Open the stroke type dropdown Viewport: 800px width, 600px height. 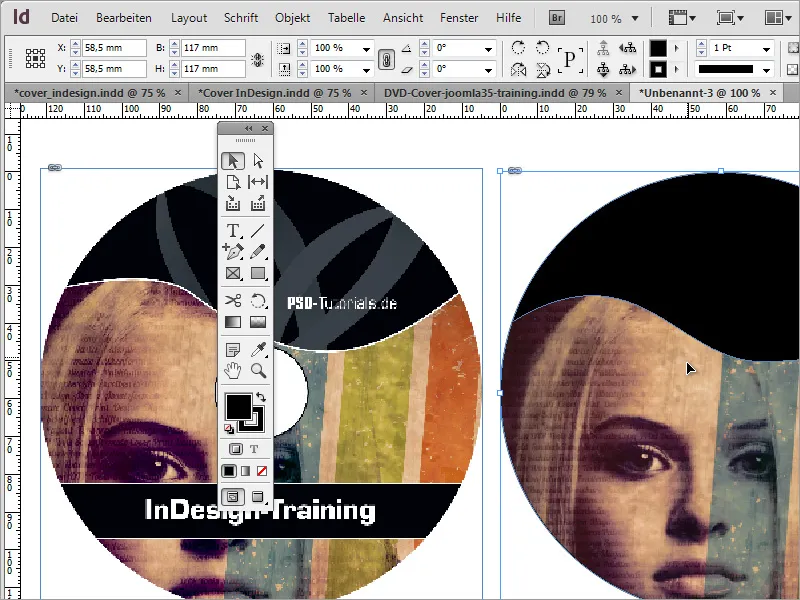point(766,70)
